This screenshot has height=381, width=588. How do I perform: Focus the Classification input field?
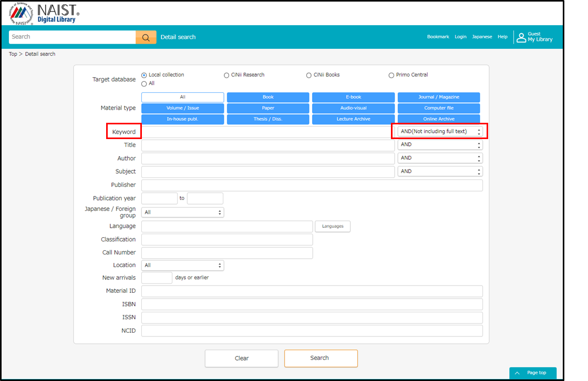[227, 240]
